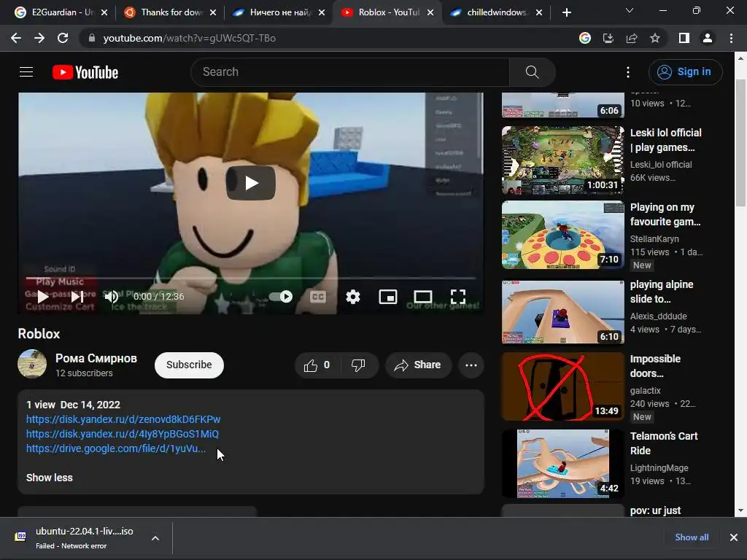The image size is (747, 560).
Task: Click the Google icon in address bar
Action: pyautogui.click(x=584, y=38)
